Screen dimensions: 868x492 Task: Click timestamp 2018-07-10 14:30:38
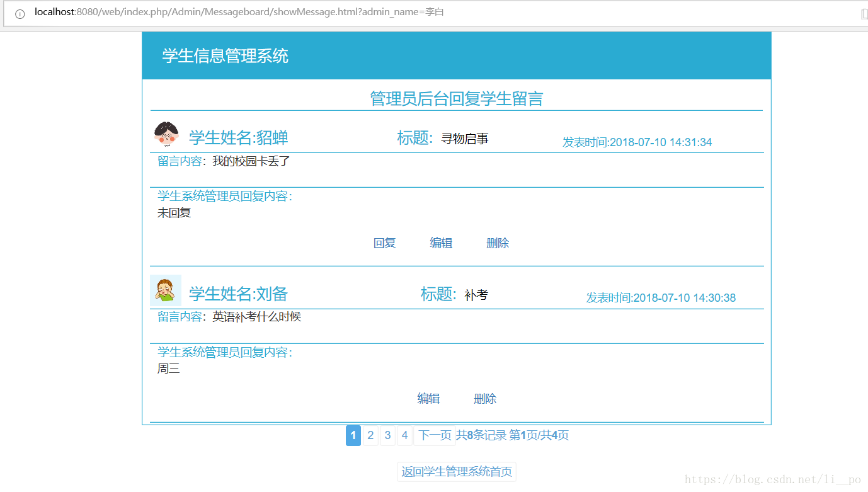(x=685, y=298)
